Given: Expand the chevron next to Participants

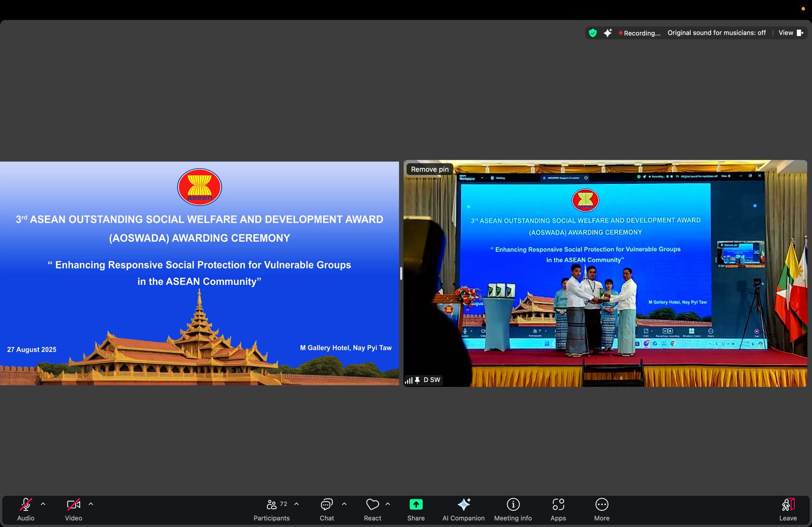Looking at the screenshot, I should point(296,504).
